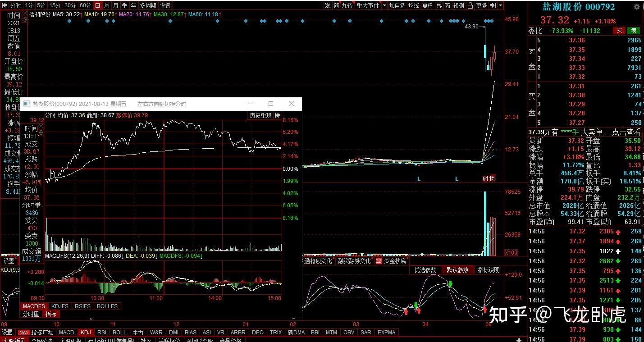Open the 融资融券变化 tab
Image resolution: width=644 pixels, height=342 pixels.
354,261
